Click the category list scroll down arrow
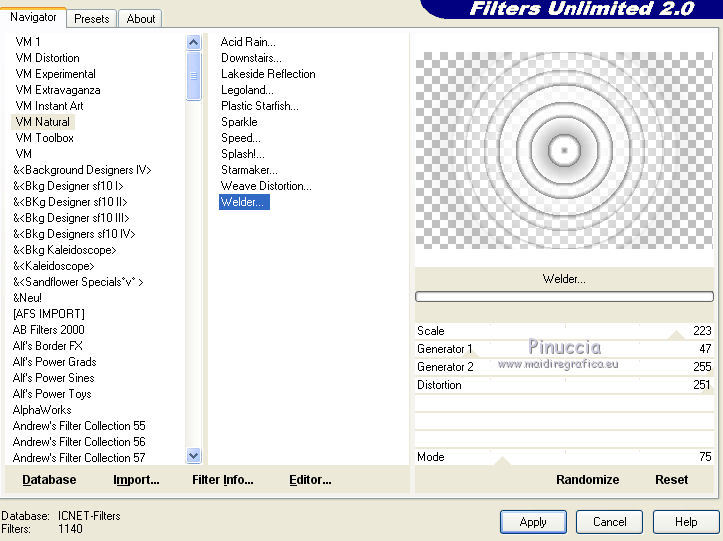The width and height of the screenshot is (723, 541). click(x=194, y=456)
